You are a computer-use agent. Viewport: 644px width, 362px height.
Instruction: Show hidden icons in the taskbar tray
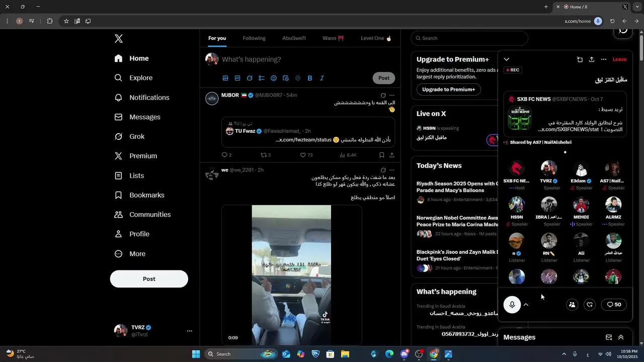(x=563, y=354)
